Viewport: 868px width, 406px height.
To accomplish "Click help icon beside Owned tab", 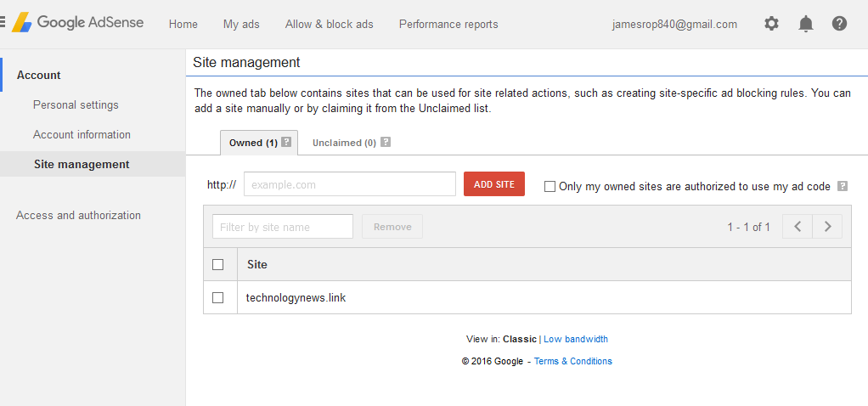I will pyautogui.click(x=286, y=142).
